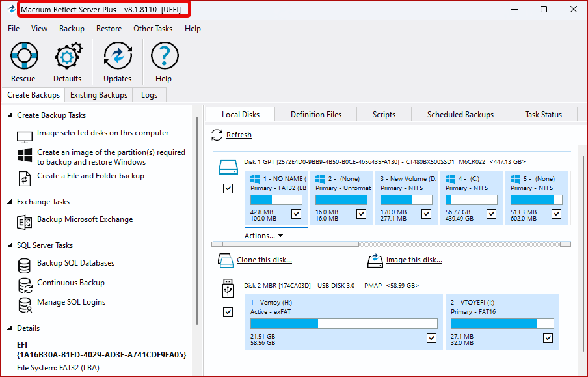Screen dimensions: 588x377
Task: Toggle checkbox for the 4 - (C:) partition
Action: pos(491,214)
